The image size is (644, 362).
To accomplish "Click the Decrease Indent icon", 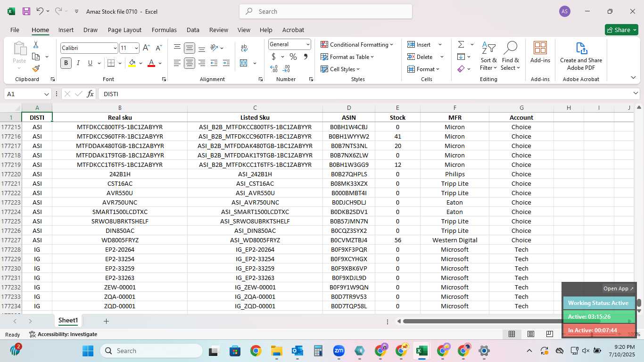I will coord(214,63).
